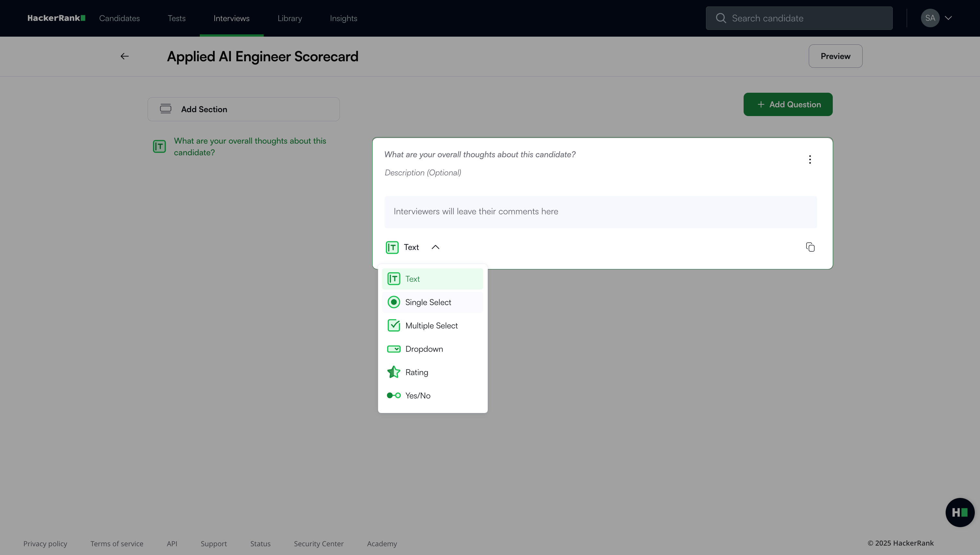Viewport: 980px width, 555px height.
Task: Click the Add Question button
Action: [788, 104]
